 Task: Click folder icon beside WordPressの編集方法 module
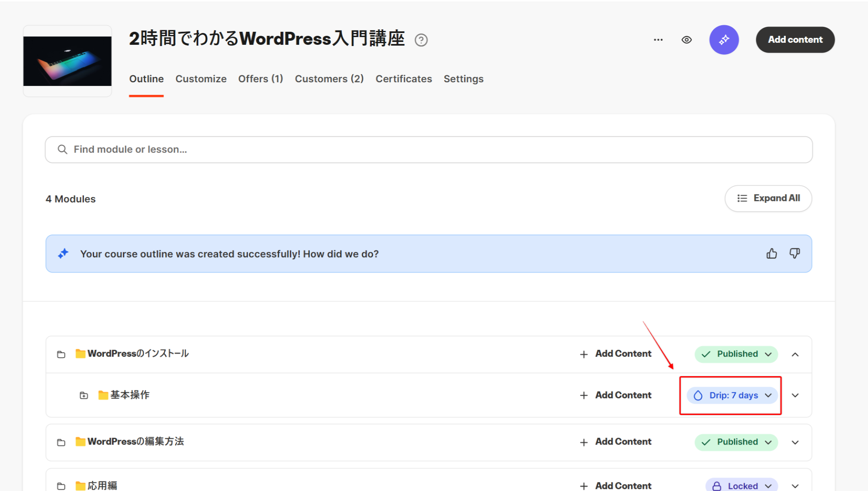(x=61, y=442)
